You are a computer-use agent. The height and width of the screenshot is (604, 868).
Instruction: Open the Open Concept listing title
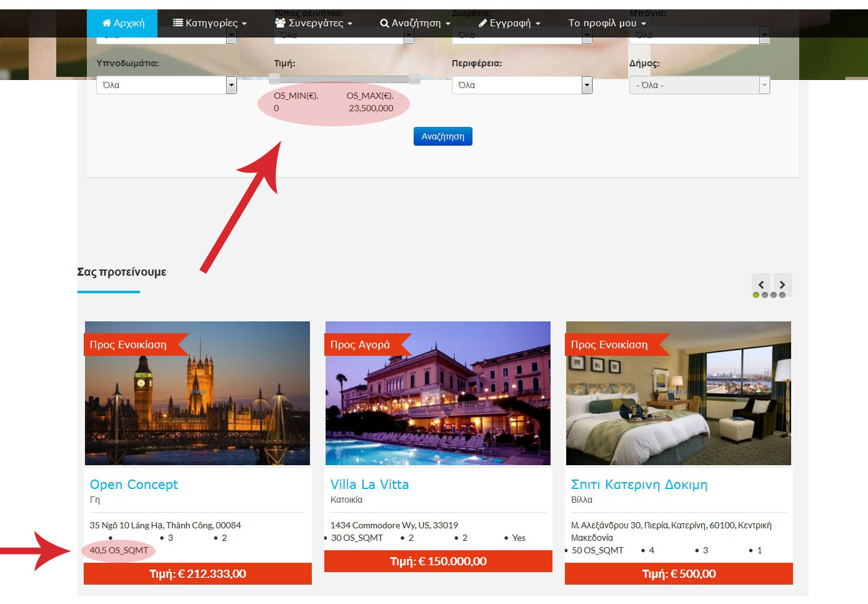(134, 485)
